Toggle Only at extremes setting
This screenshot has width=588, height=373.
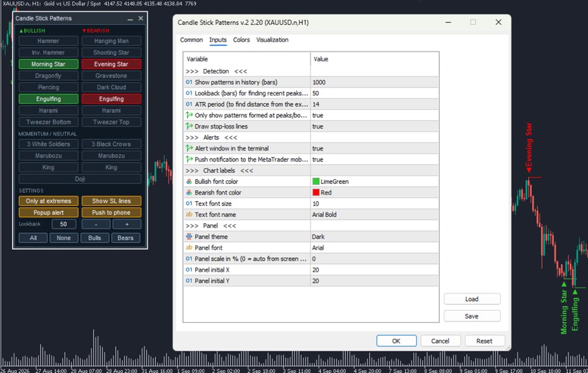pos(49,201)
